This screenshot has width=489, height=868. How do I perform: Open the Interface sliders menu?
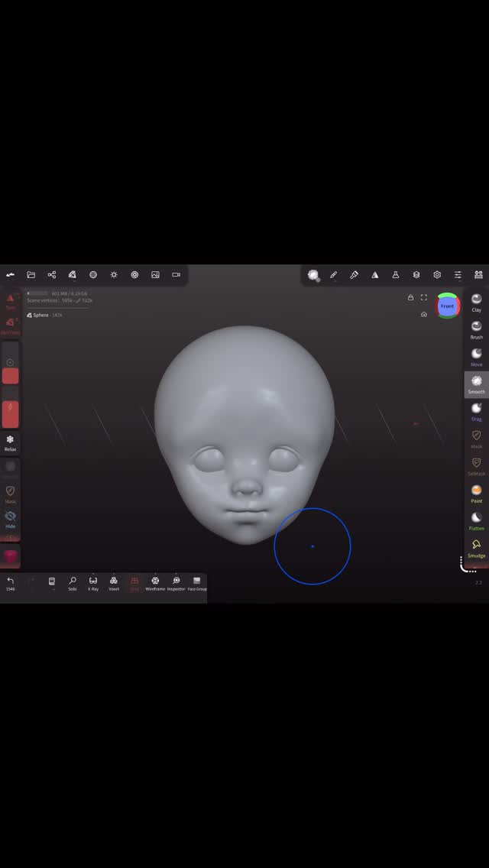click(x=458, y=274)
